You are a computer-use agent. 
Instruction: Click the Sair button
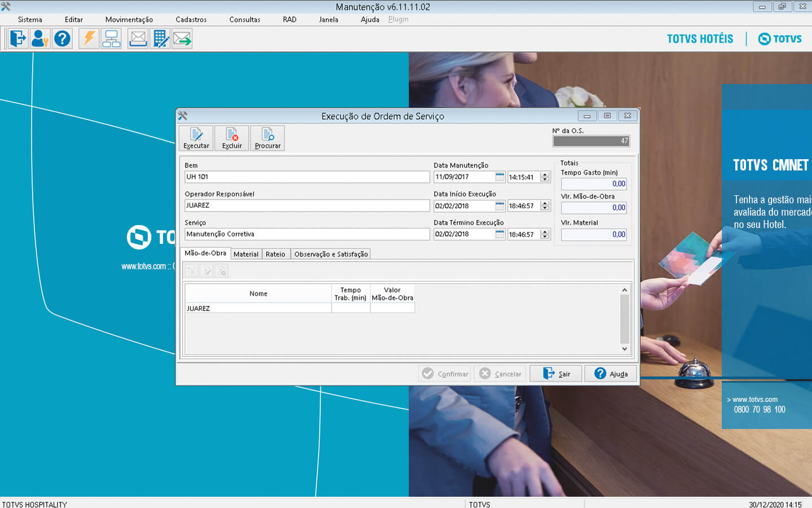click(x=556, y=374)
